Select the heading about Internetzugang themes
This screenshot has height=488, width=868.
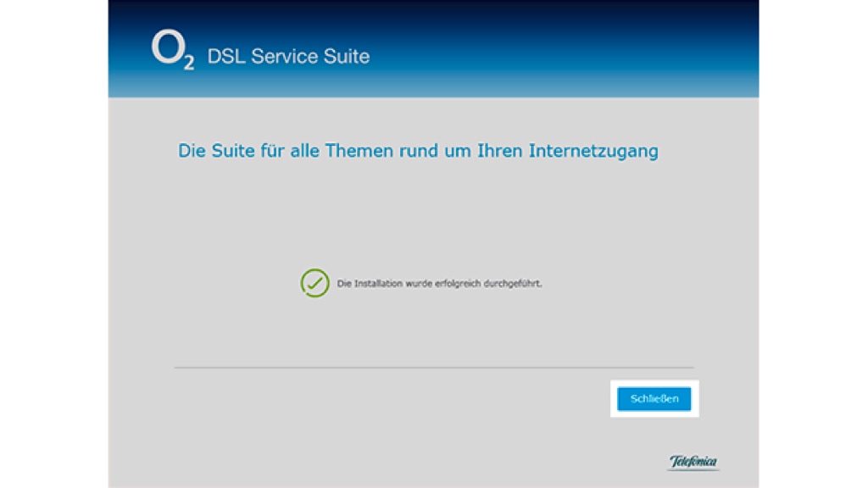click(x=418, y=151)
